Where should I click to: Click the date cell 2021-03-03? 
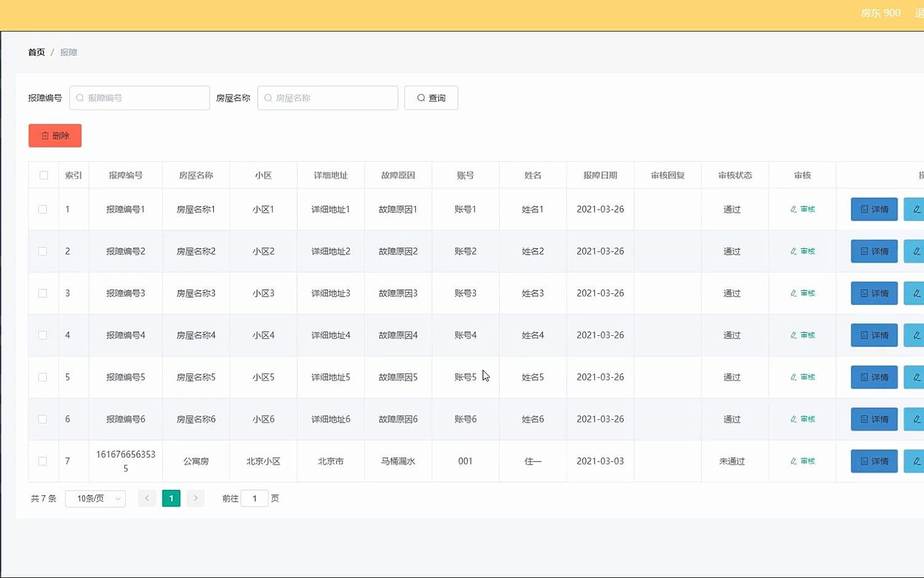click(600, 461)
